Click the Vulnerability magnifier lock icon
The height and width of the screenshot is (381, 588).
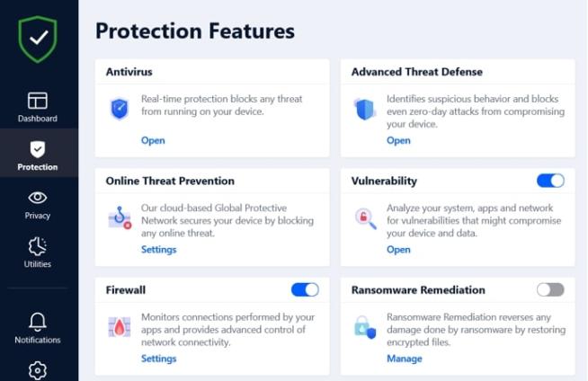click(365, 218)
